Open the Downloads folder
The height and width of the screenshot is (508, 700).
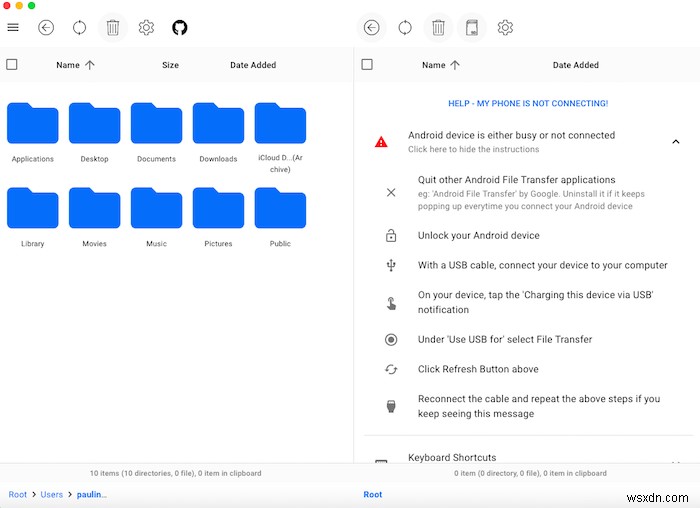(218, 133)
